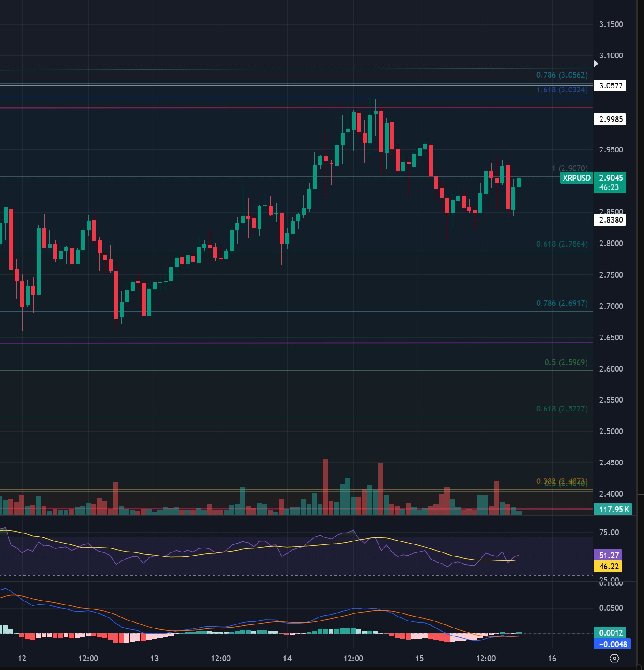Click the arrow marker on the dashed line
This screenshot has width=644, height=670.
click(x=595, y=64)
